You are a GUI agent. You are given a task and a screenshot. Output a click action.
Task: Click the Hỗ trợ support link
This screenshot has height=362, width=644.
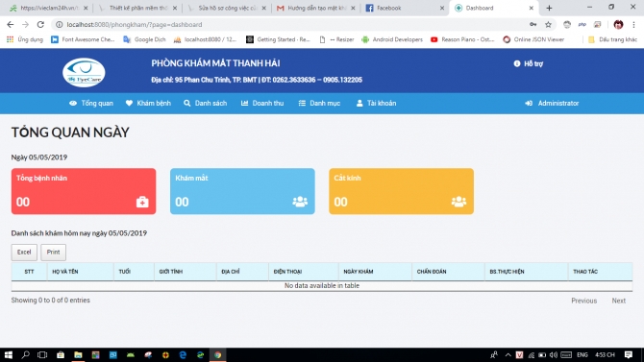coord(529,63)
